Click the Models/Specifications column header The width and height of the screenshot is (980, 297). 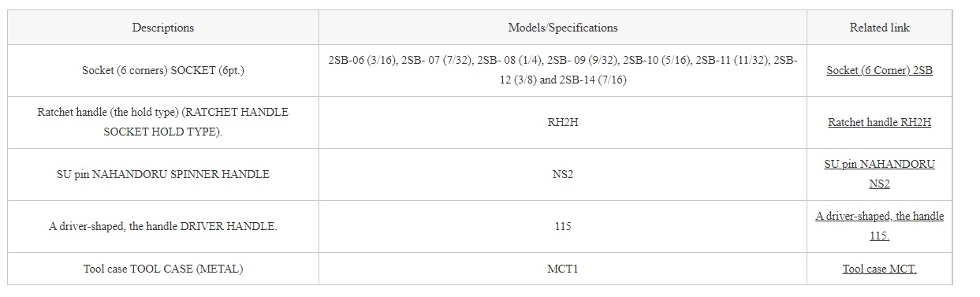point(563,28)
